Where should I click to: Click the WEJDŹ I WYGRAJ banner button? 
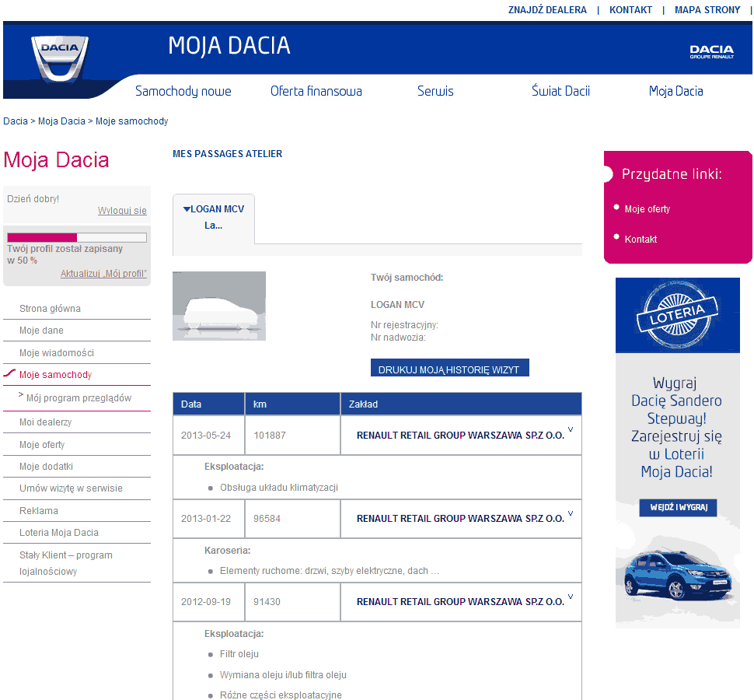[x=678, y=508]
